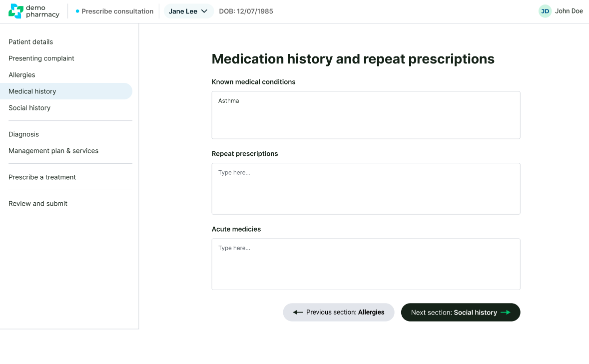Click the left arrow on Previous section button
Screen dimensions: 589x364
tap(298, 313)
